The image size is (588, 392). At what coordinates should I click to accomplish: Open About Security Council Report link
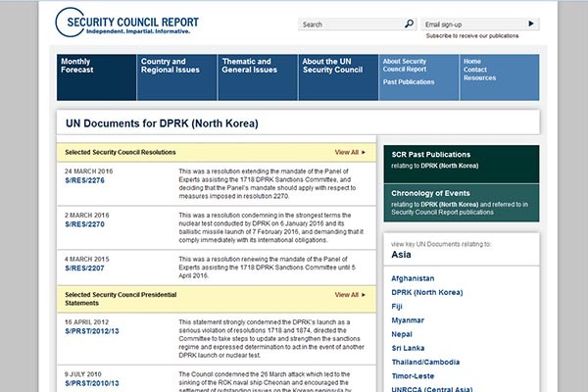coord(405,66)
